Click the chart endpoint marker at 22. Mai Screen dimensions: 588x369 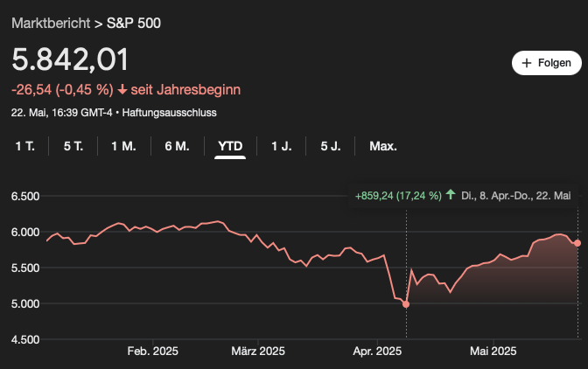pos(577,243)
